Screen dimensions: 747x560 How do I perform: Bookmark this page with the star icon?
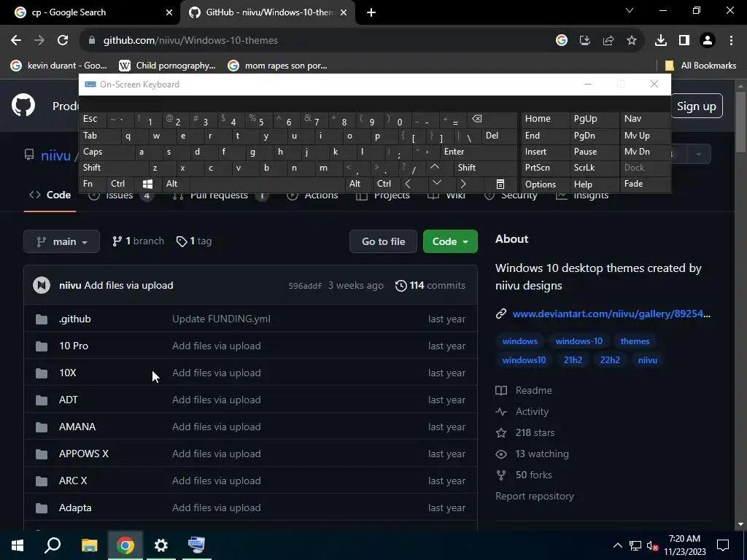click(632, 41)
